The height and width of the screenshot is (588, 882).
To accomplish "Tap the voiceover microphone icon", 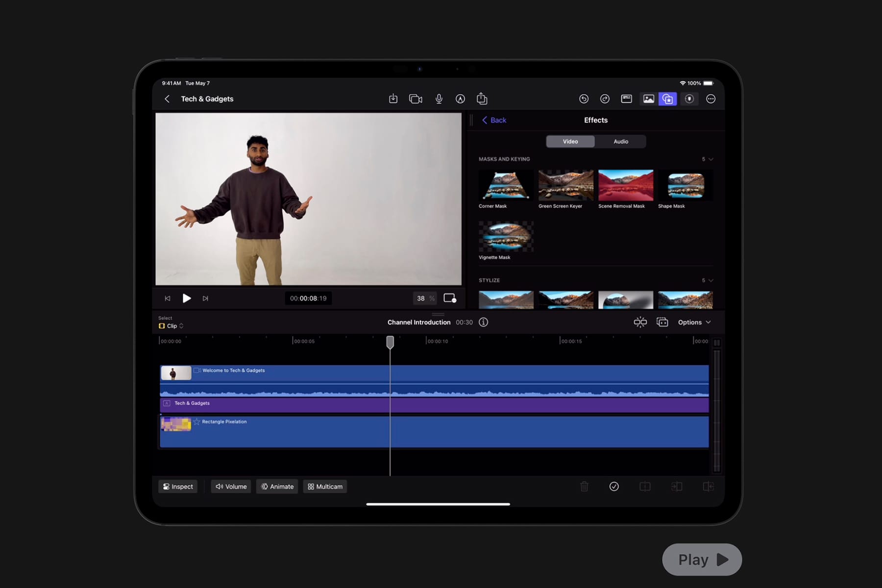I will 439,99.
